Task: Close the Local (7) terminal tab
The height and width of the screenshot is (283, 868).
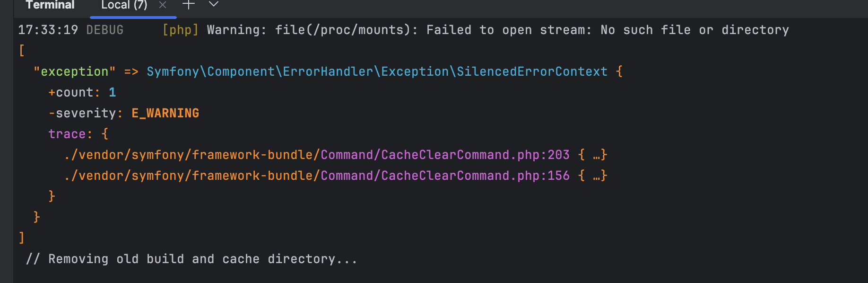Action: [163, 5]
